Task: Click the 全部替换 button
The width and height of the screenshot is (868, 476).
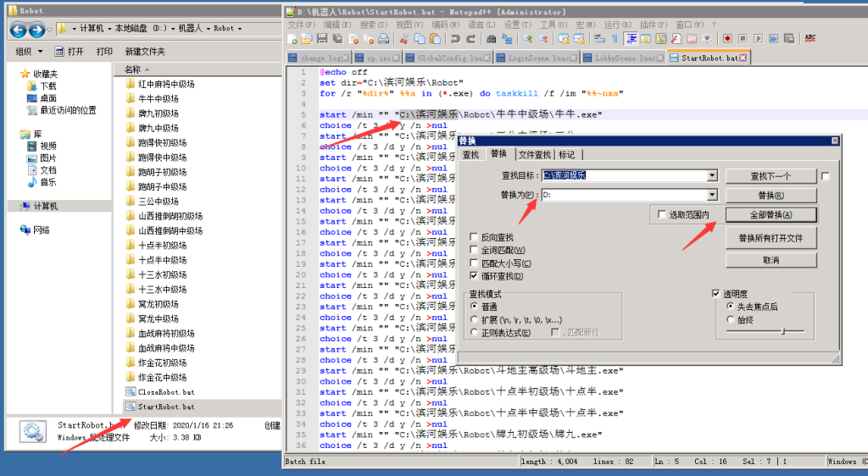Action: click(771, 215)
